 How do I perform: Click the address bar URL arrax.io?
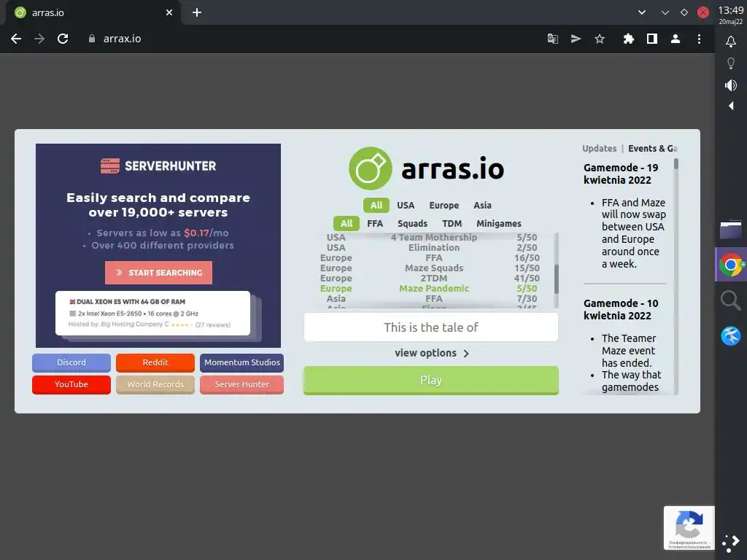click(x=122, y=39)
